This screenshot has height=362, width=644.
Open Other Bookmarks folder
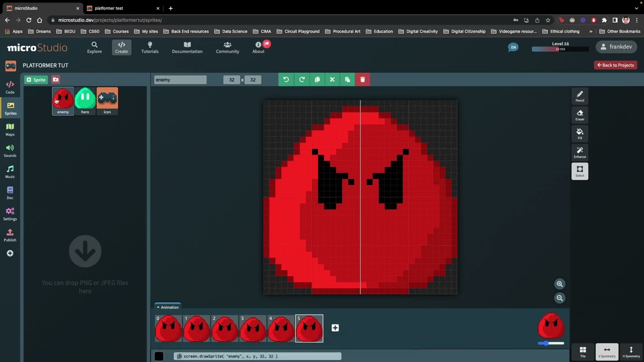pos(619,31)
